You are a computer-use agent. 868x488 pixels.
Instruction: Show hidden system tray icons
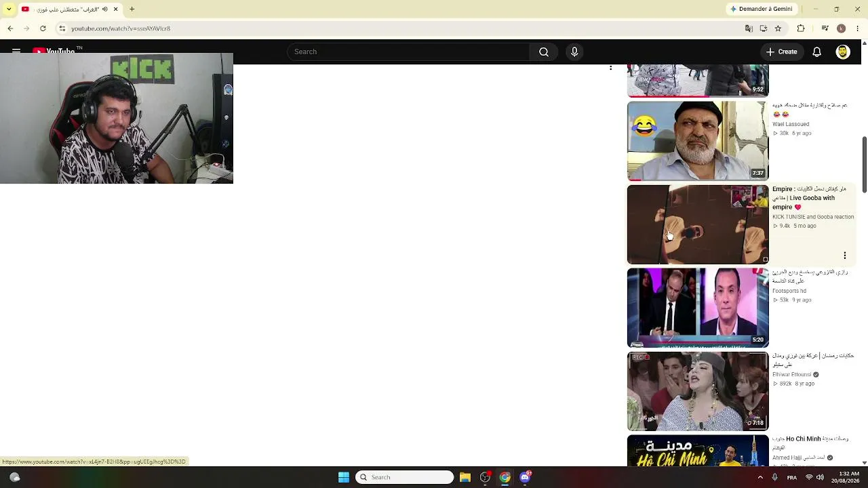coord(760,477)
